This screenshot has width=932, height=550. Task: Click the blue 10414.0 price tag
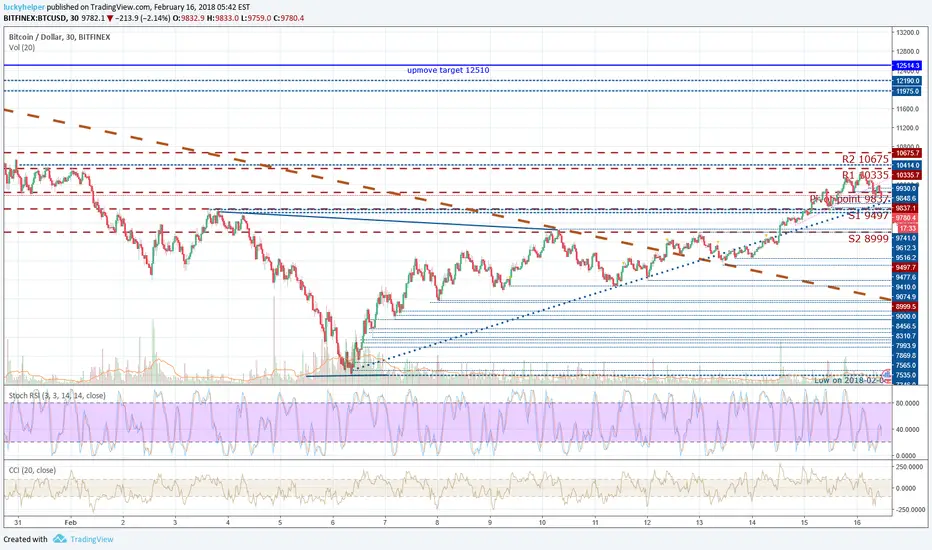tap(908, 165)
